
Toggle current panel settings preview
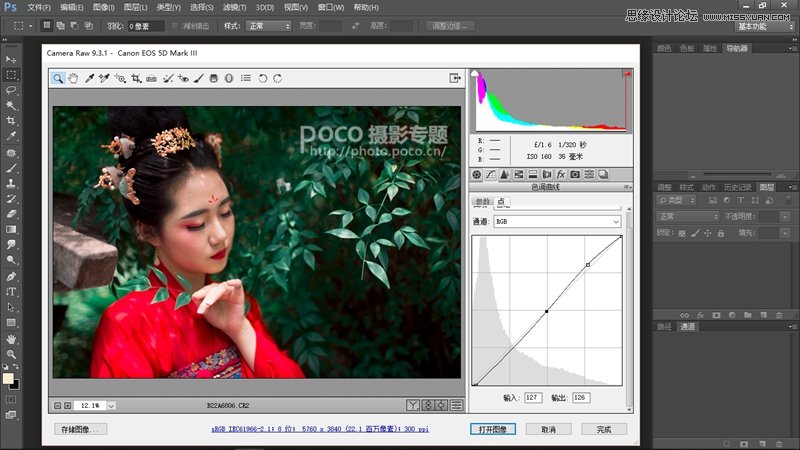(457, 405)
